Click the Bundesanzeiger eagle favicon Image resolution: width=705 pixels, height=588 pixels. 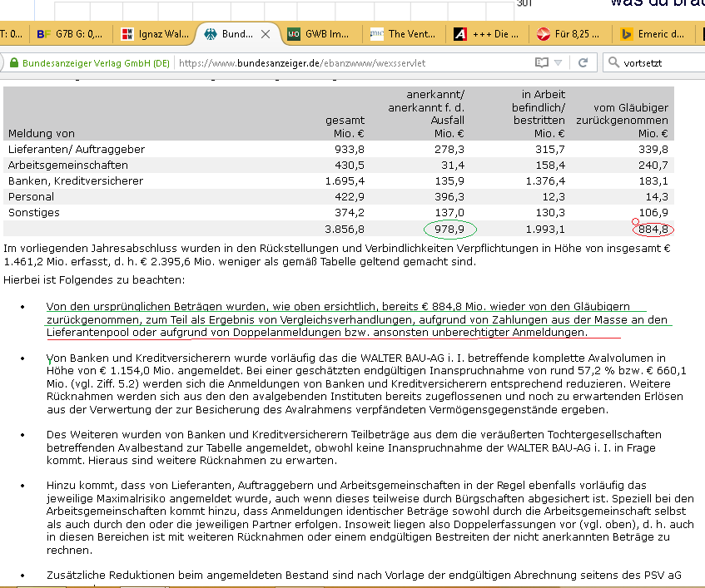click(x=211, y=34)
